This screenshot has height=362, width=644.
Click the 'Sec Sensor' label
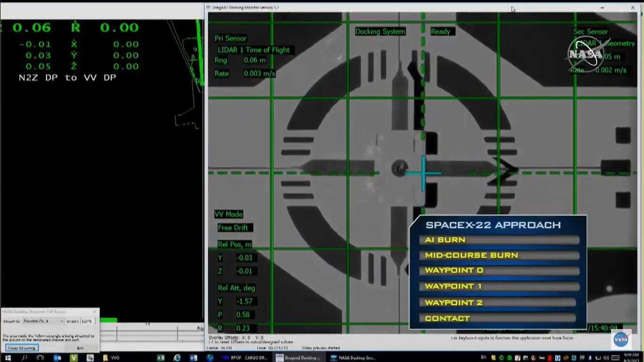click(x=591, y=32)
